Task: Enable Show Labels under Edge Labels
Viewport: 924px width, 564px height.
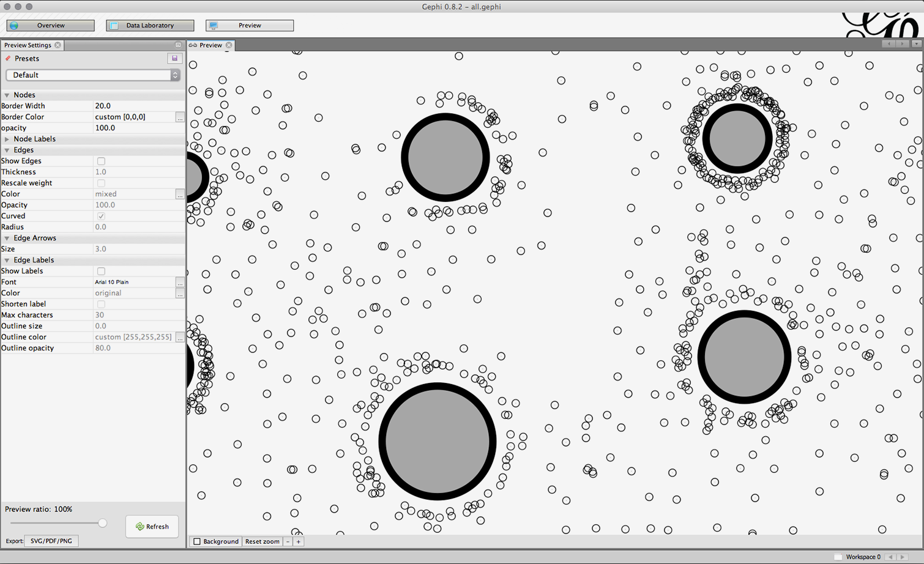Action: click(x=101, y=272)
